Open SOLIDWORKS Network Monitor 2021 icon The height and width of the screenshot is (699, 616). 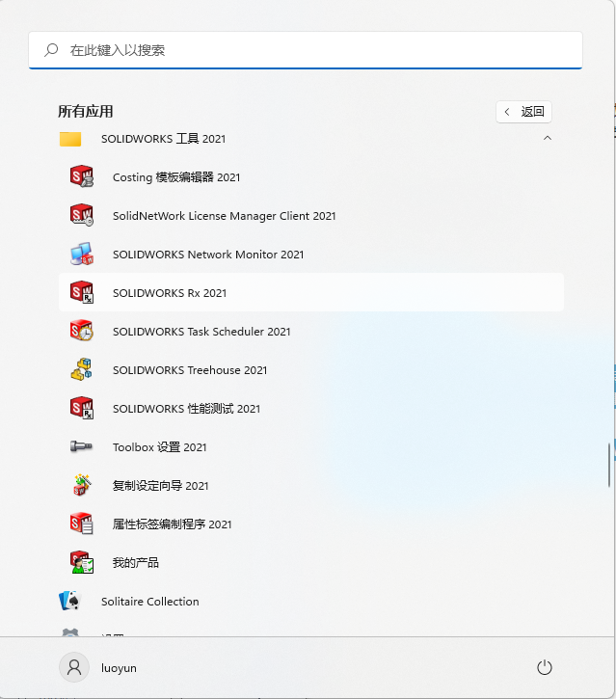pos(82,255)
